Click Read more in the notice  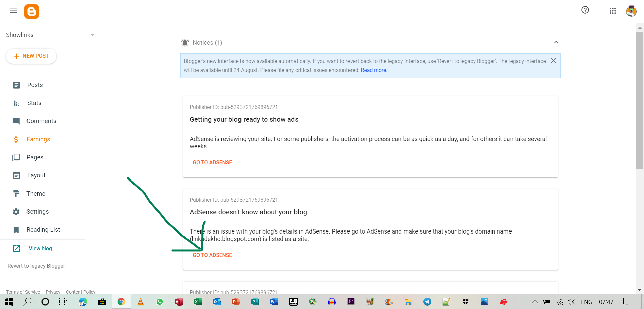(374, 70)
